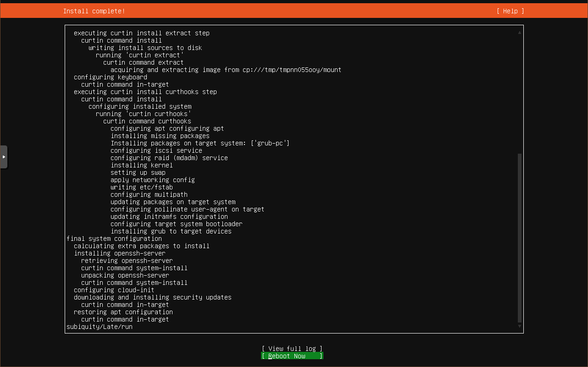Click the log scrollbar thumb
This screenshot has width=588, height=367.
520,238
